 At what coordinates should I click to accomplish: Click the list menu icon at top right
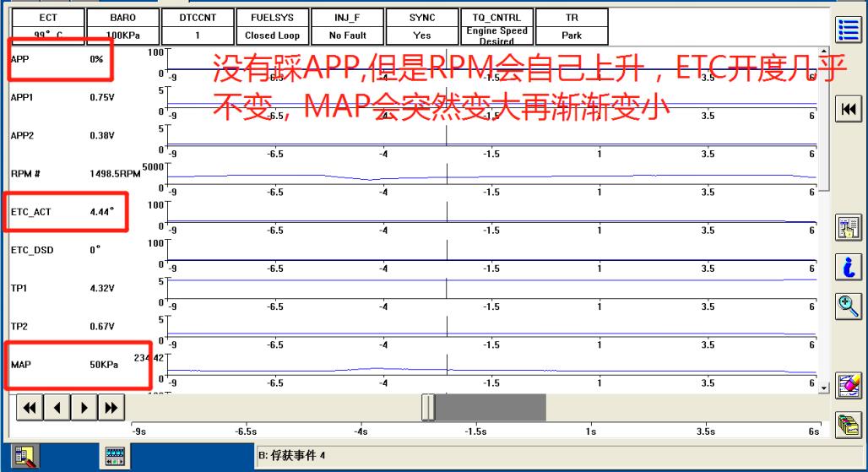(x=848, y=30)
